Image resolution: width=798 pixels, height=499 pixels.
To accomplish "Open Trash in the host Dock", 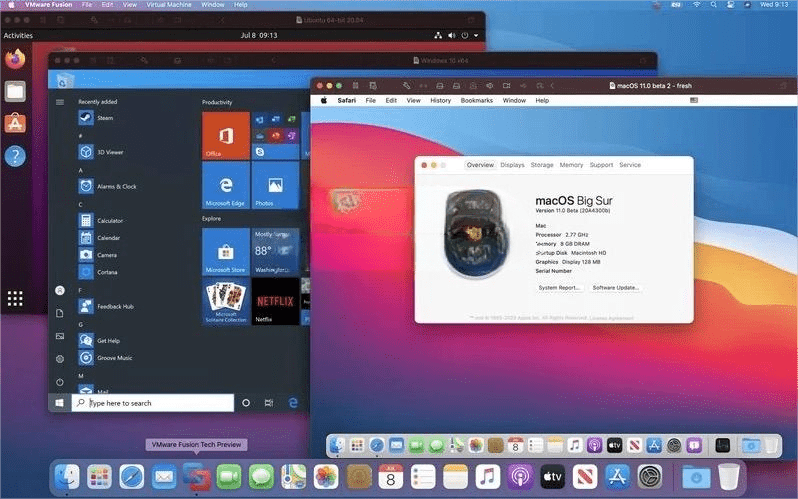I will [x=729, y=477].
